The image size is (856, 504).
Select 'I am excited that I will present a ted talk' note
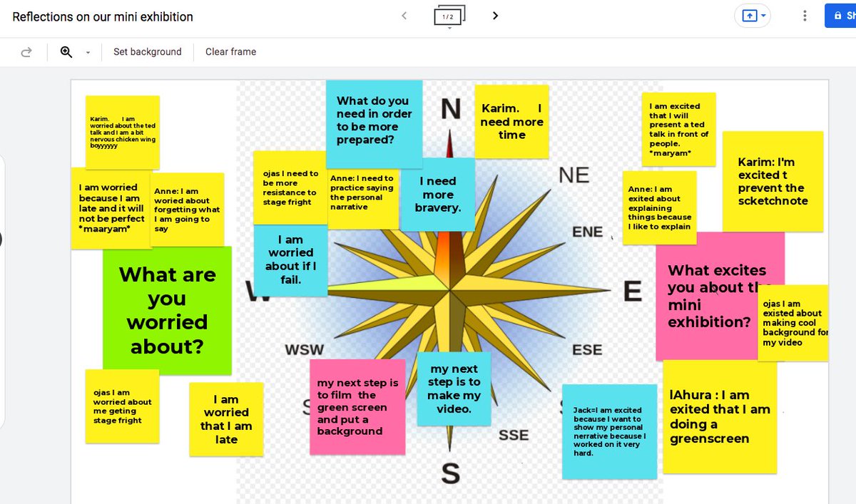point(678,129)
